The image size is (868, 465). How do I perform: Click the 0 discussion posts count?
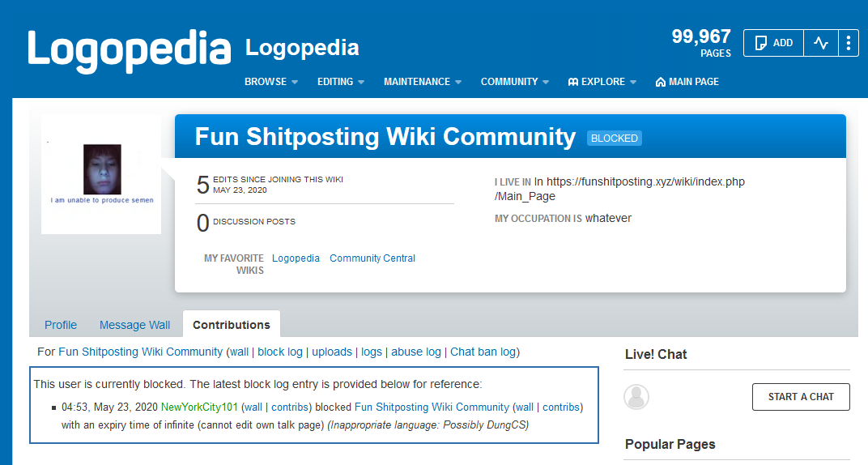(202, 223)
